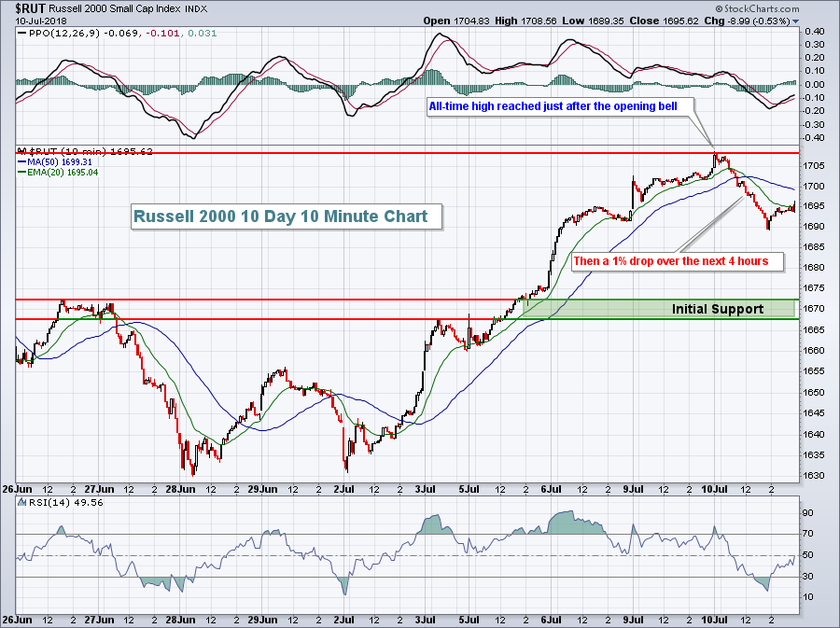Click the -0.40 PPO axis label
The height and width of the screenshot is (628, 840).
pyautogui.click(x=813, y=137)
